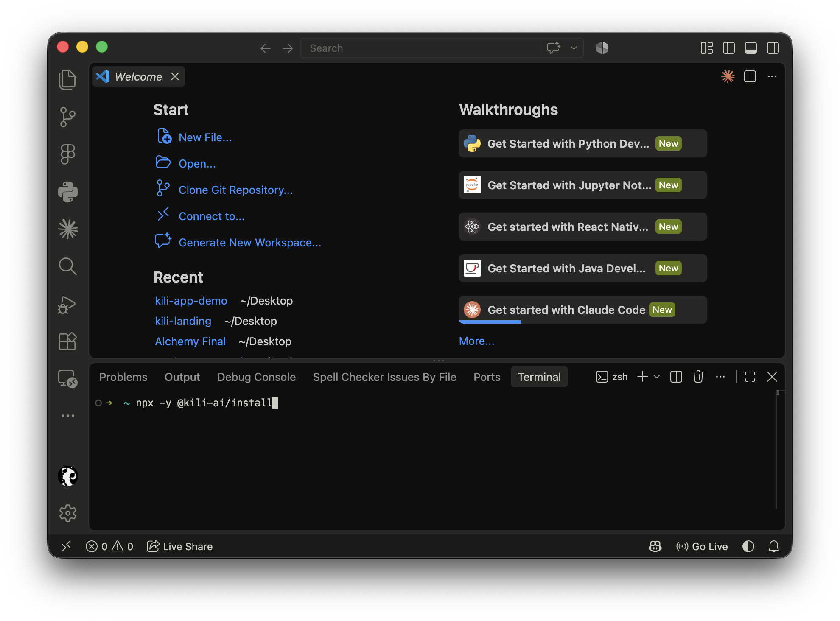Viewport: 840px width, 621px height.
Task: Toggle the half-circle icon in status bar
Action: click(x=748, y=546)
